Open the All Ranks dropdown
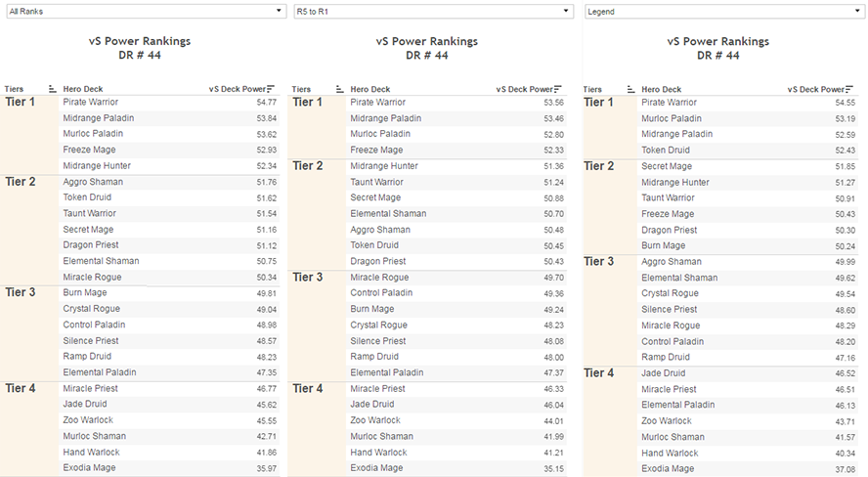Viewport: 868px width, 477px height. 147,11
